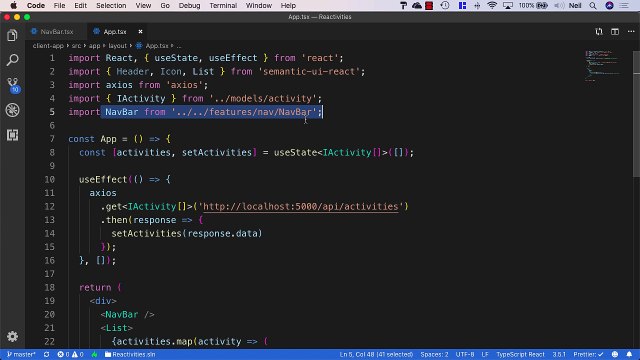The height and width of the screenshot is (360, 640).
Task: Click the Siri icon in menu bar
Action: (609, 5)
